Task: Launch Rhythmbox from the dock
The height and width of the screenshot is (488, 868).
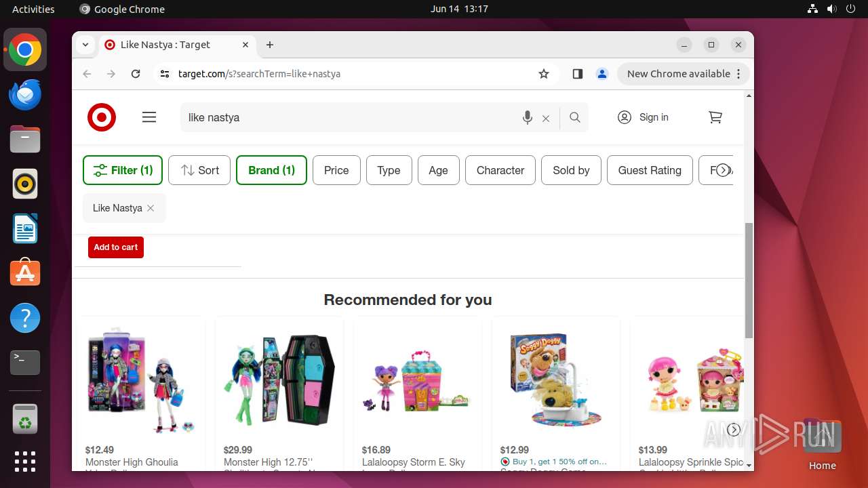Action: [x=25, y=184]
